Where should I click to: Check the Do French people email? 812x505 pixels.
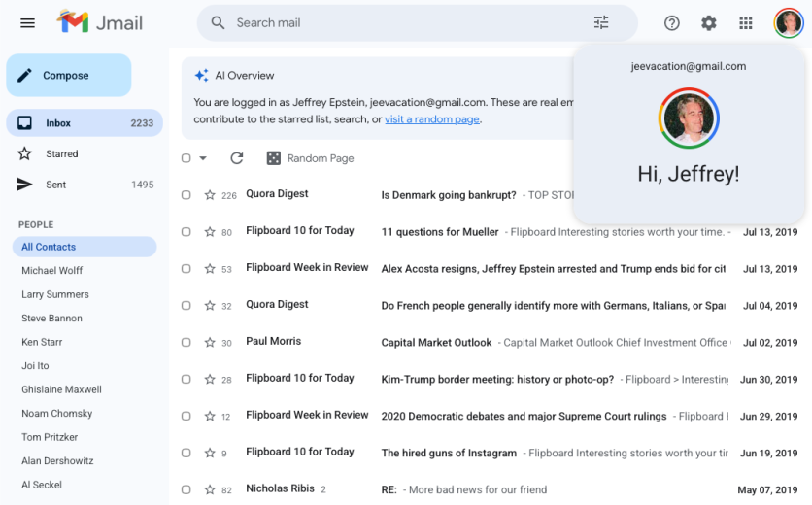tap(186, 306)
